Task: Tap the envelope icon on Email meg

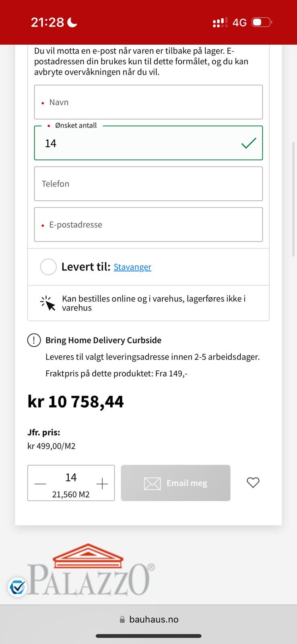Action: [x=152, y=483]
